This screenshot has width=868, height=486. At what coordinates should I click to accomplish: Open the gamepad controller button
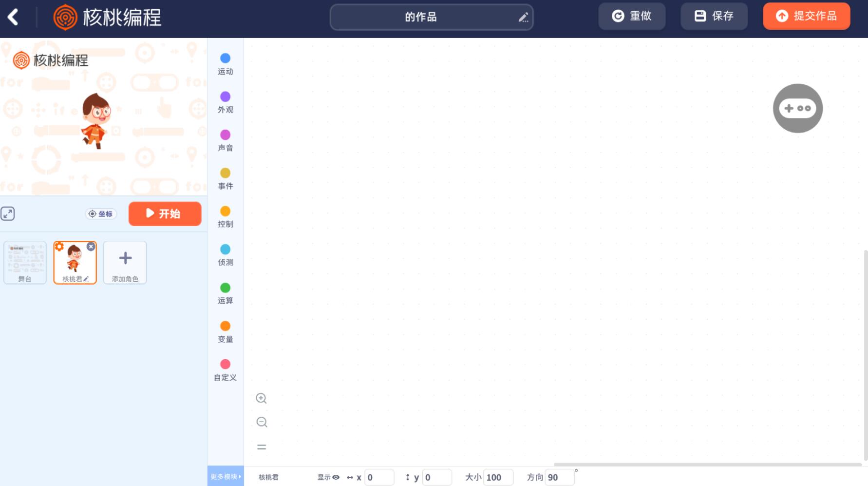pos(797,108)
